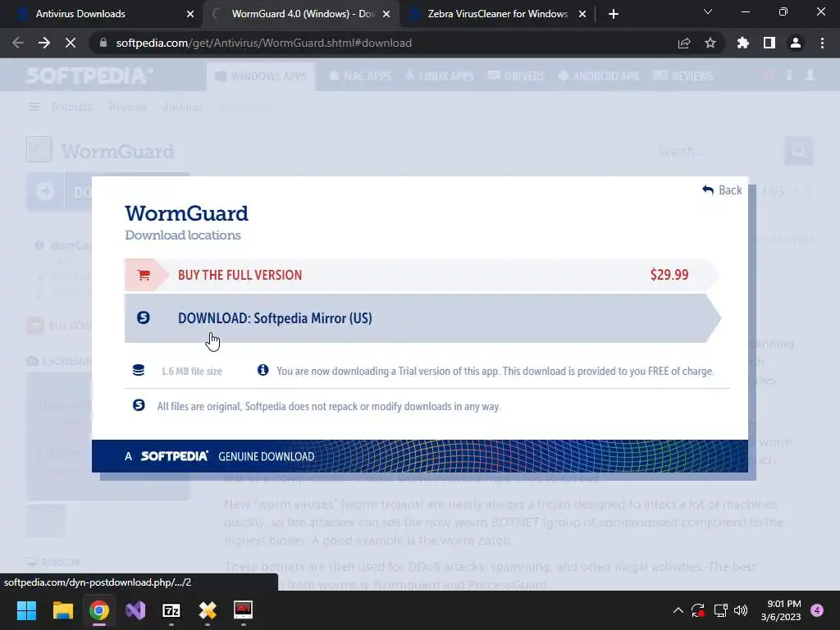
Task: Open MAC APPS menu
Action: 360,76
